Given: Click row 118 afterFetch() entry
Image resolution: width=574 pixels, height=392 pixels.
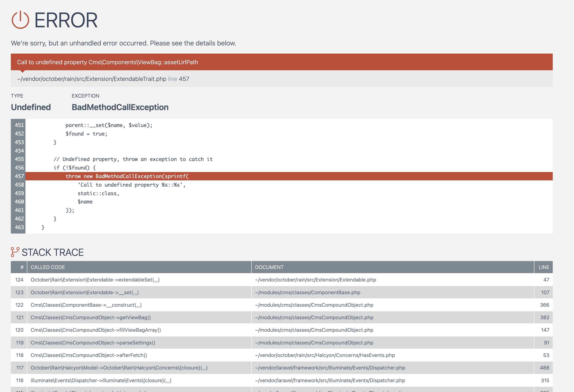Looking at the screenshot, I should pos(89,355).
